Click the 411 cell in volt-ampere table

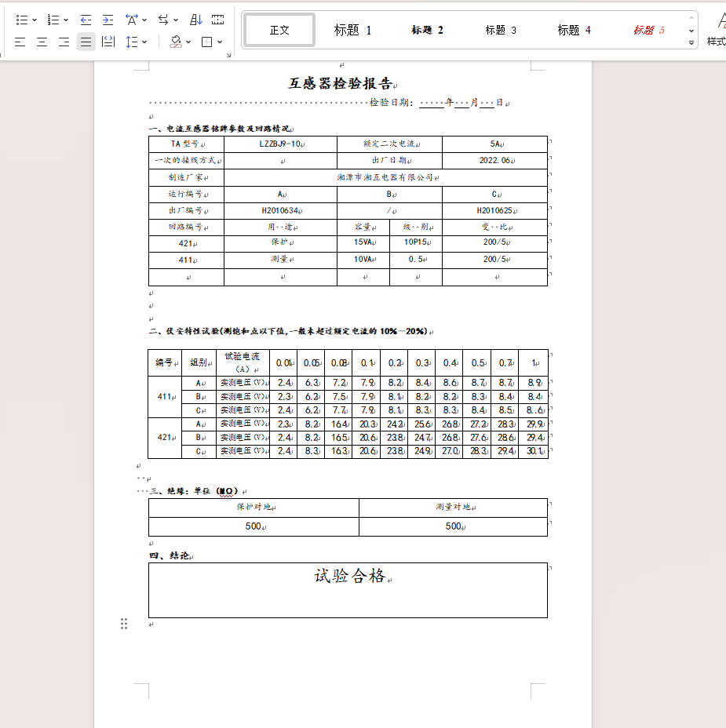click(x=165, y=397)
